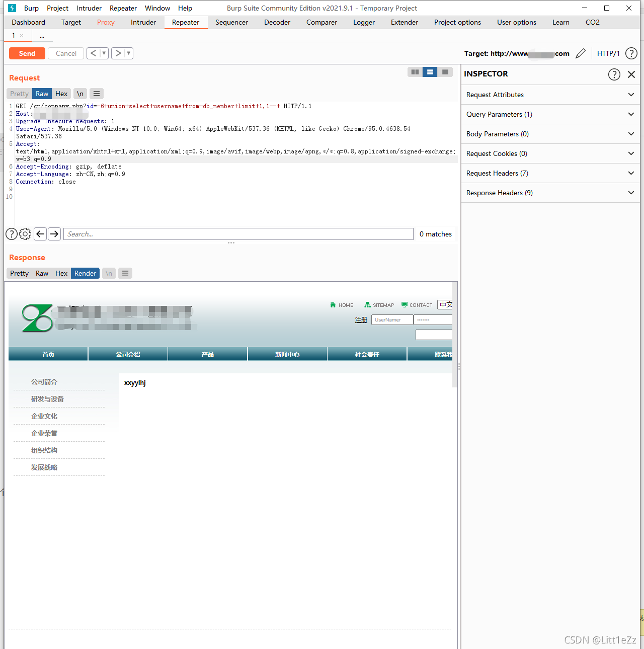Screen dimensions: 644x649
Task: Switch to the Logger tab
Action: click(364, 22)
